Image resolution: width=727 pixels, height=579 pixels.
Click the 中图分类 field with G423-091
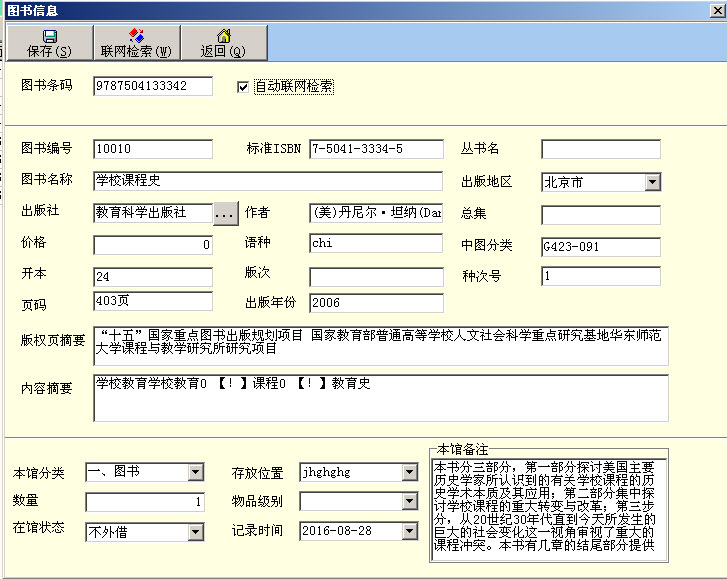tap(600, 244)
